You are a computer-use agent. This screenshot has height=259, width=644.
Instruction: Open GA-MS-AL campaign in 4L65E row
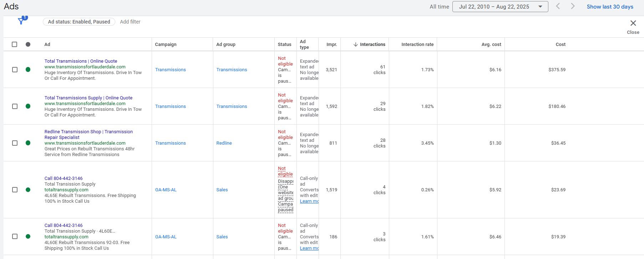click(x=166, y=190)
